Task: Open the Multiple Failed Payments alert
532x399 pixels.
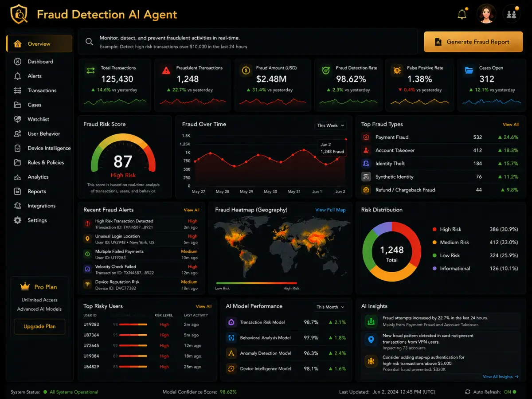Action: [x=141, y=254]
